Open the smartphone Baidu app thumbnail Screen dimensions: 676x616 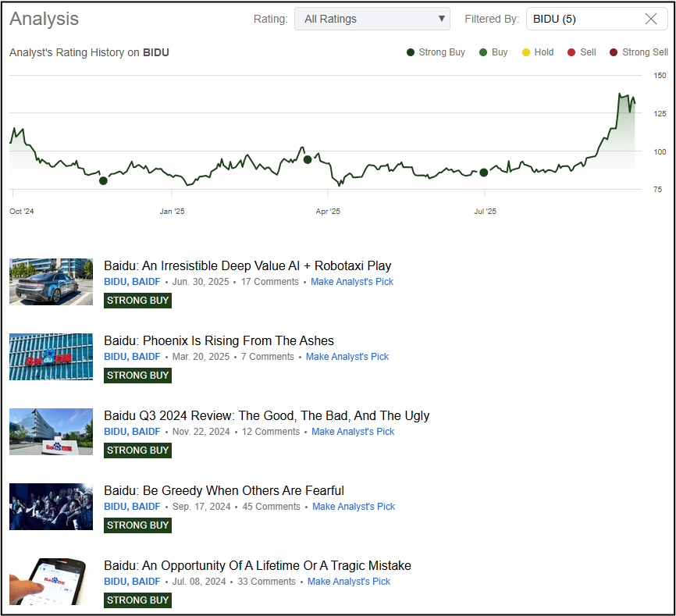pyautogui.click(x=51, y=581)
